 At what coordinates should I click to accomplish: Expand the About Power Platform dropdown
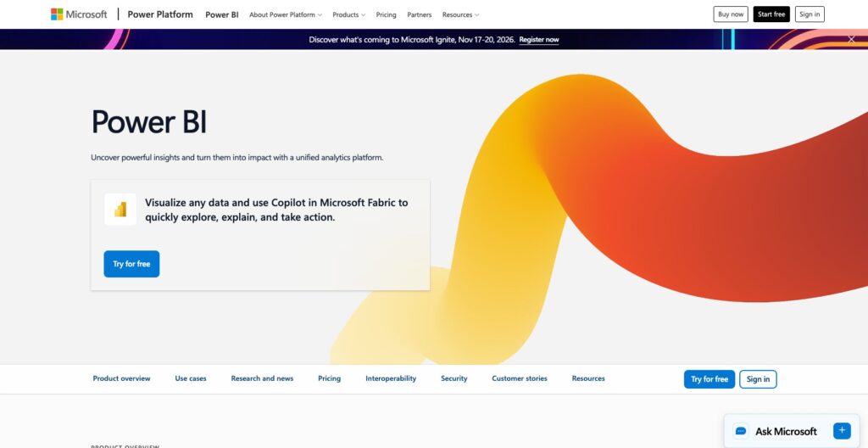point(286,15)
